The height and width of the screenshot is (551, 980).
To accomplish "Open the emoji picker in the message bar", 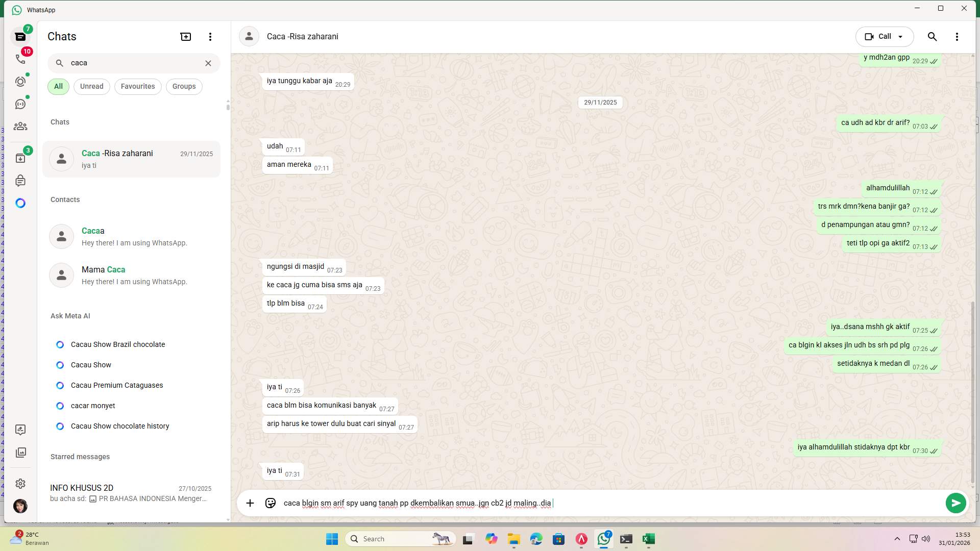I will pos(270,503).
